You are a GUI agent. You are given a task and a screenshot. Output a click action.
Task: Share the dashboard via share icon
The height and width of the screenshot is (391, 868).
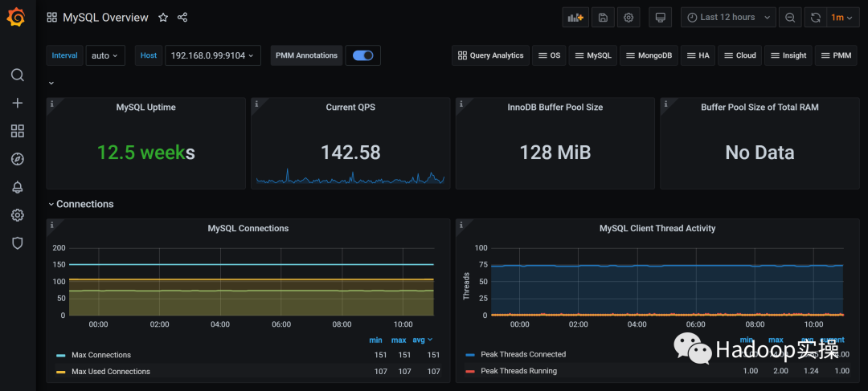182,18
